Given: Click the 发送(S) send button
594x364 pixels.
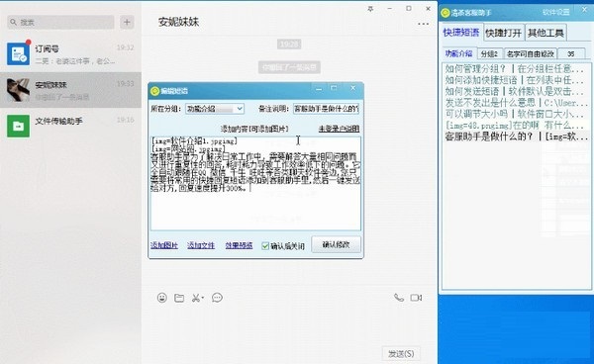Looking at the screenshot, I should (x=401, y=354).
